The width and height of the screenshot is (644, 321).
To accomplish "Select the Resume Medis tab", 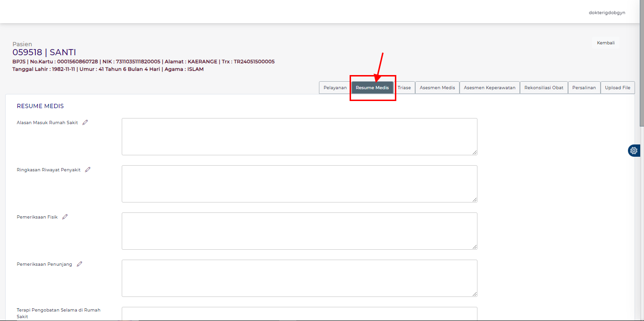I will click(372, 88).
